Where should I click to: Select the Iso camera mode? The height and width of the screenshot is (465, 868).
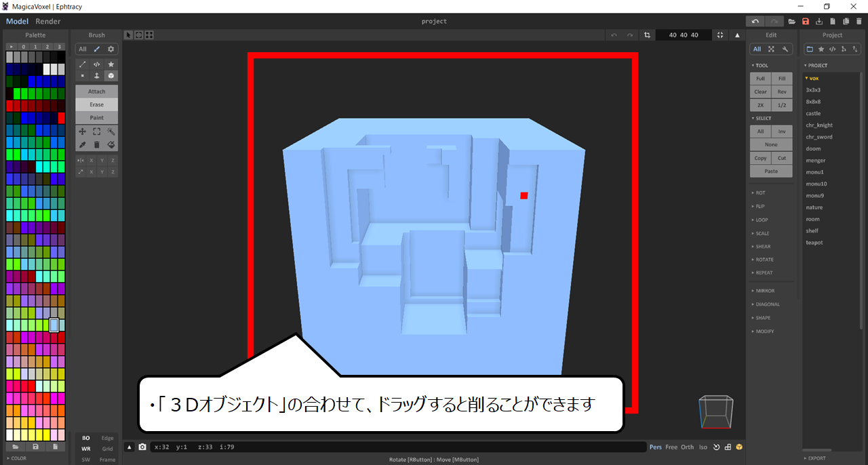click(x=703, y=447)
